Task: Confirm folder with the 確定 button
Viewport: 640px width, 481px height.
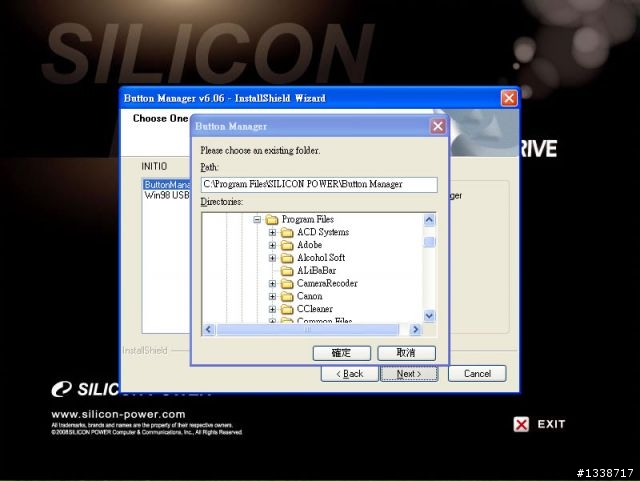Action: pos(342,353)
